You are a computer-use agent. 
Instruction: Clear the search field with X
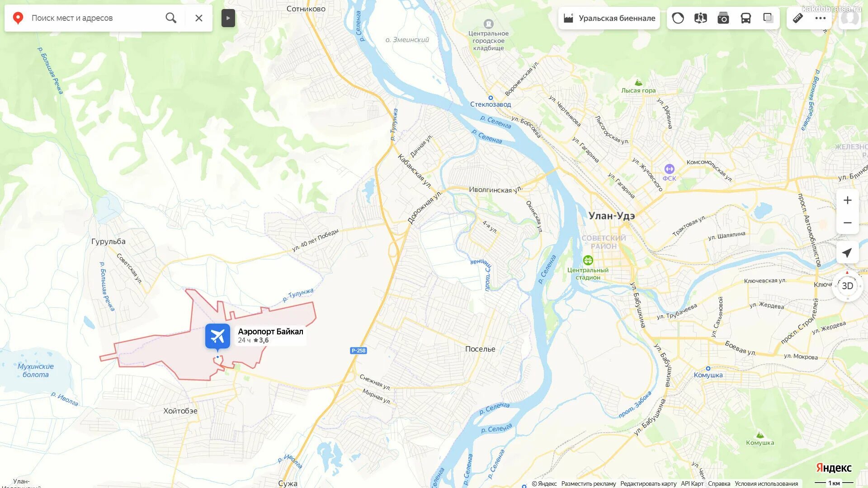point(199,18)
